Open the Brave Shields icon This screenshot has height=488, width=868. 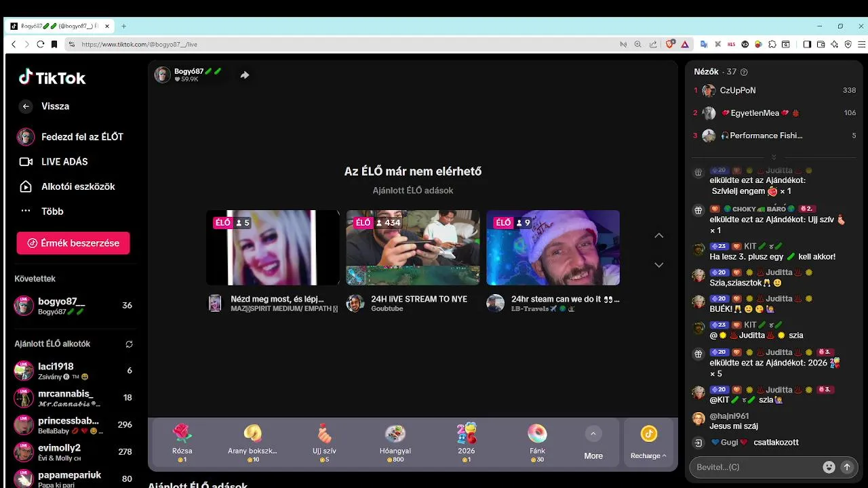(670, 44)
